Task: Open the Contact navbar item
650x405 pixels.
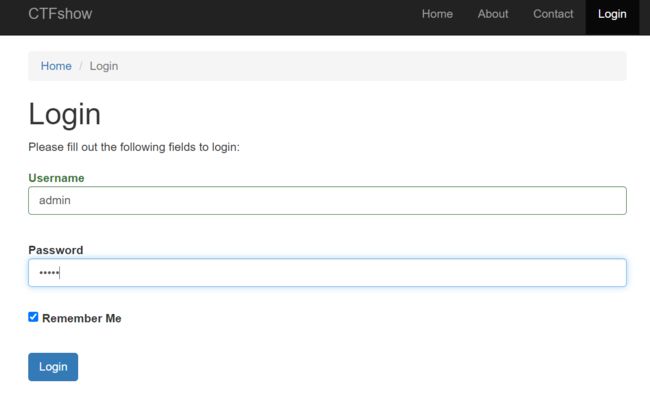Action: [553, 14]
